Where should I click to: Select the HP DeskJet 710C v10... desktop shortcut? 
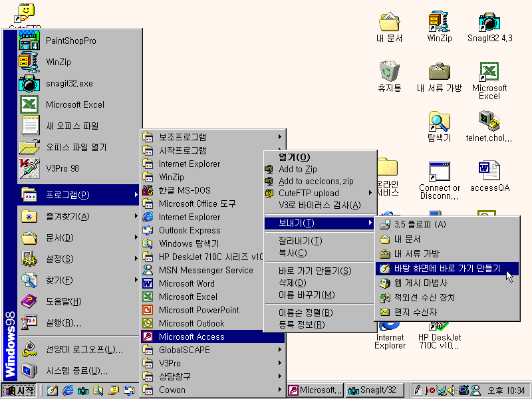click(x=440, y=336)
